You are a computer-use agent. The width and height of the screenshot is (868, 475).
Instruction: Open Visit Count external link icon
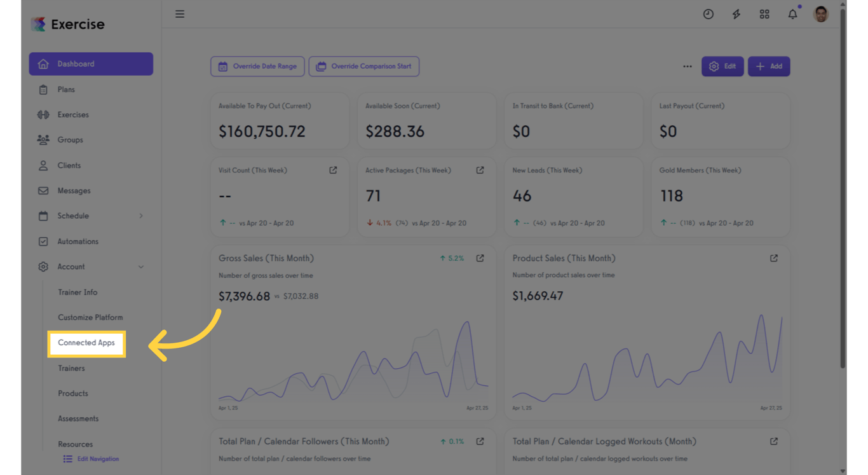point(333,170)
